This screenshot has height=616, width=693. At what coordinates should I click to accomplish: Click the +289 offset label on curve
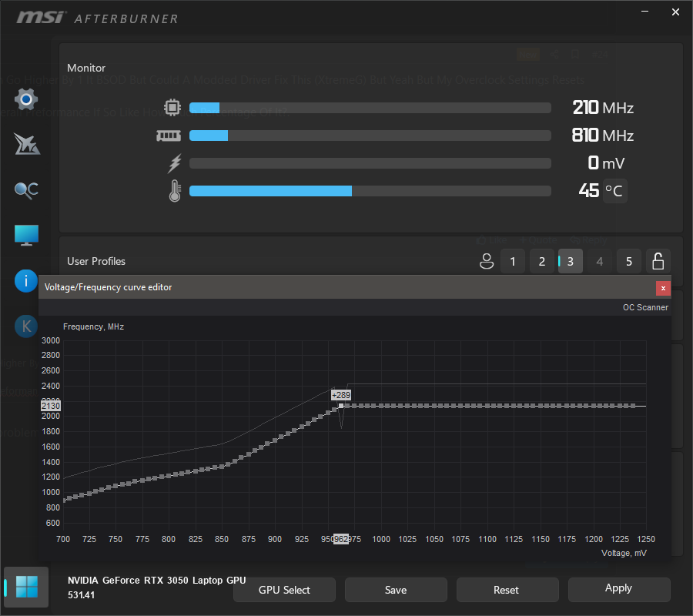[341, 395]
